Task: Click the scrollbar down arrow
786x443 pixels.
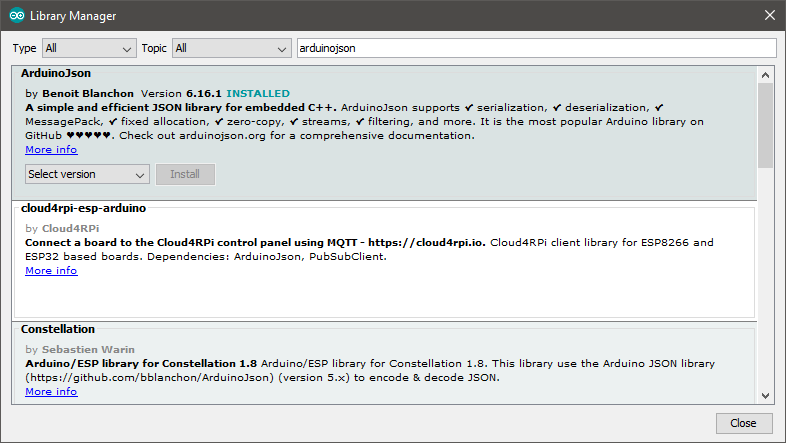Action: (765, 395)
